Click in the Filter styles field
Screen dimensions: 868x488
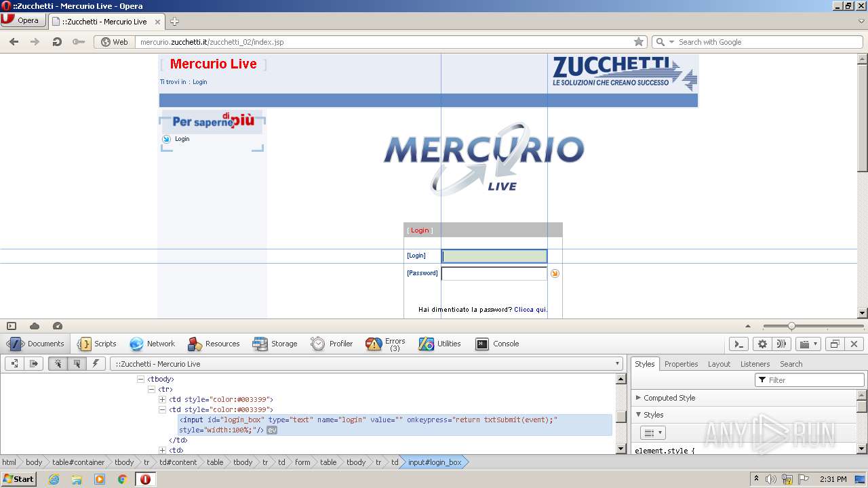point(810,380)
